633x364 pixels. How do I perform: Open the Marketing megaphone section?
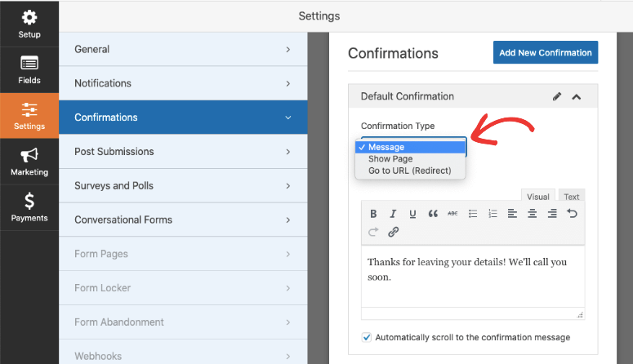tap(29, 162)
